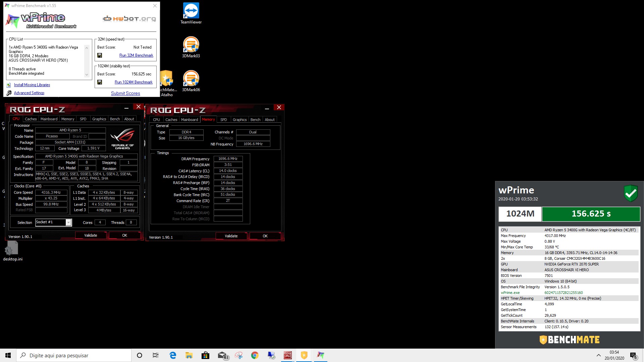Close the right CPU-Z Memory window

(x=279, y=107)
